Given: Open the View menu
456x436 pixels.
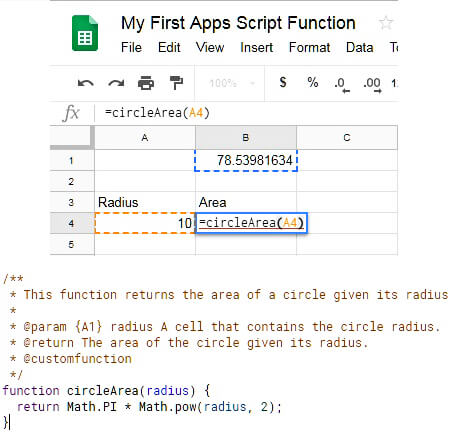Looking at the screenshot, I should coord(210,47).
